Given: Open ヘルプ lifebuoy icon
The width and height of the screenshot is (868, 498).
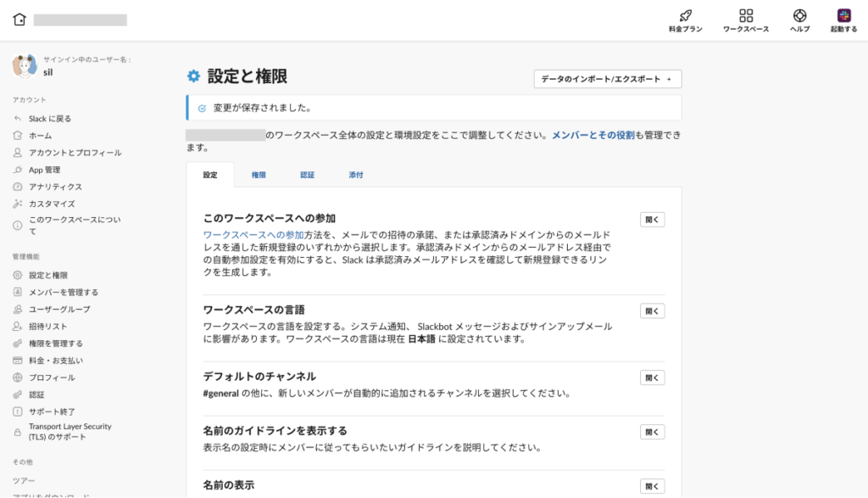Looking at the screenshot, I should coord(799,16).
